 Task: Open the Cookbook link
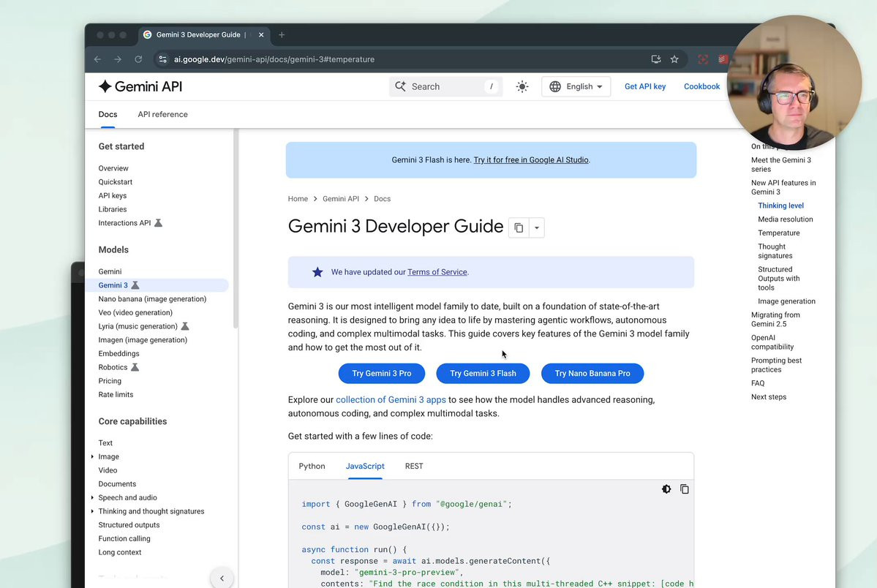(x=701, y=87)
